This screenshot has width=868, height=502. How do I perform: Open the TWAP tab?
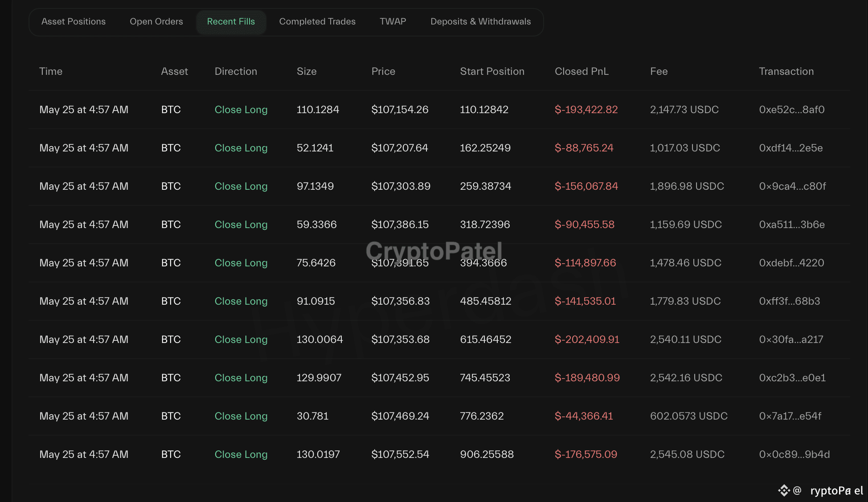pos(393,21)
